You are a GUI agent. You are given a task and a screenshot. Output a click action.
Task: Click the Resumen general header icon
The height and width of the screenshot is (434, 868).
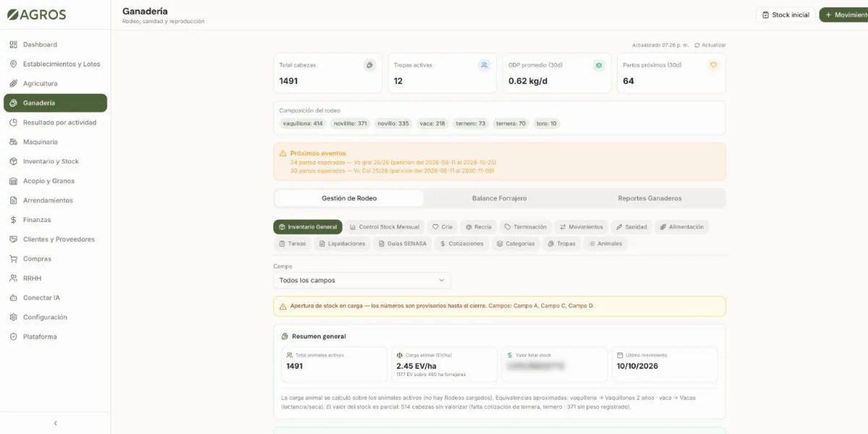tap(285, 336)
